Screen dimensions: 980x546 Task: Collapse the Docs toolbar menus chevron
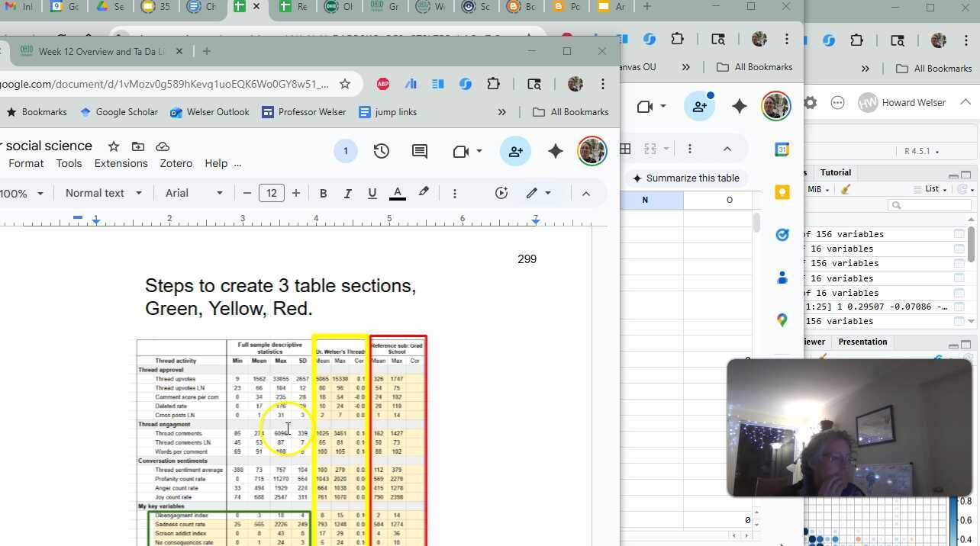pos(585,194)
